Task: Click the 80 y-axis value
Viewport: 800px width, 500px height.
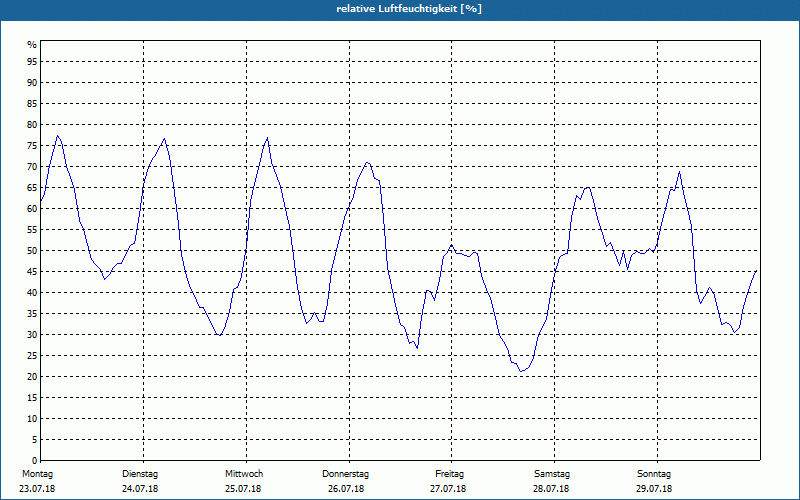Action: point(32,124)
